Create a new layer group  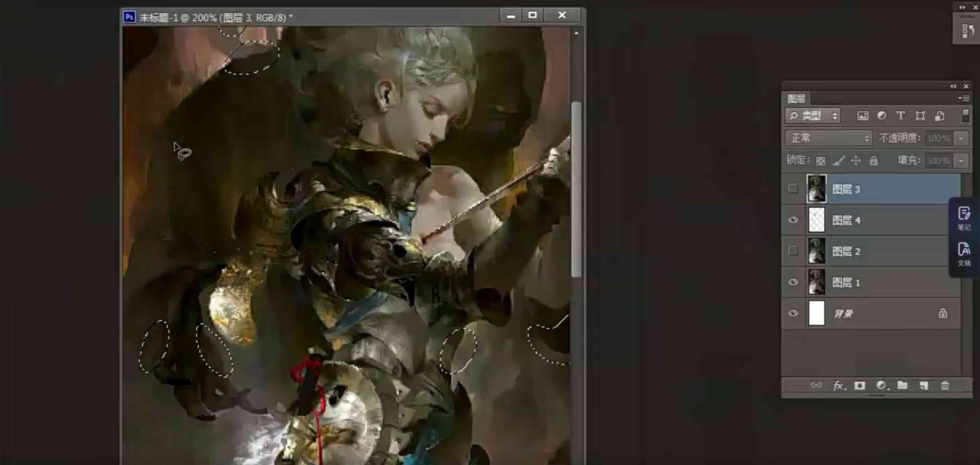[903, 385]
